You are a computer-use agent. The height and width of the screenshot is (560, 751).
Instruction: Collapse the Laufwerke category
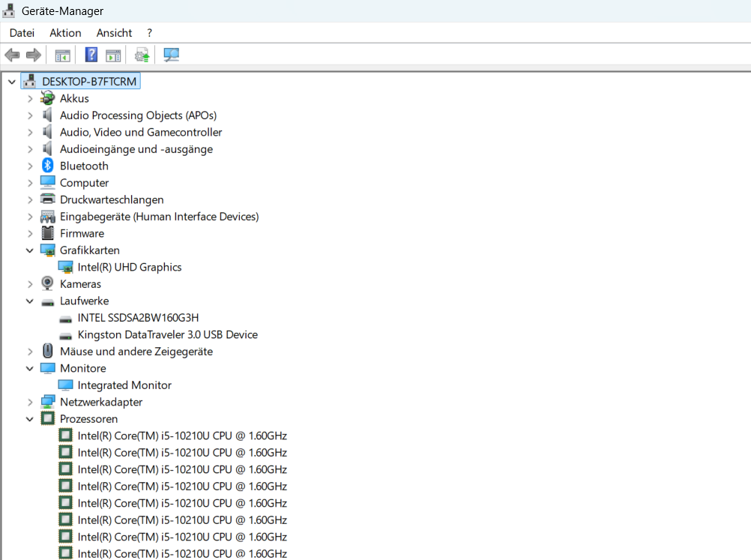click(x=30, y=301)
